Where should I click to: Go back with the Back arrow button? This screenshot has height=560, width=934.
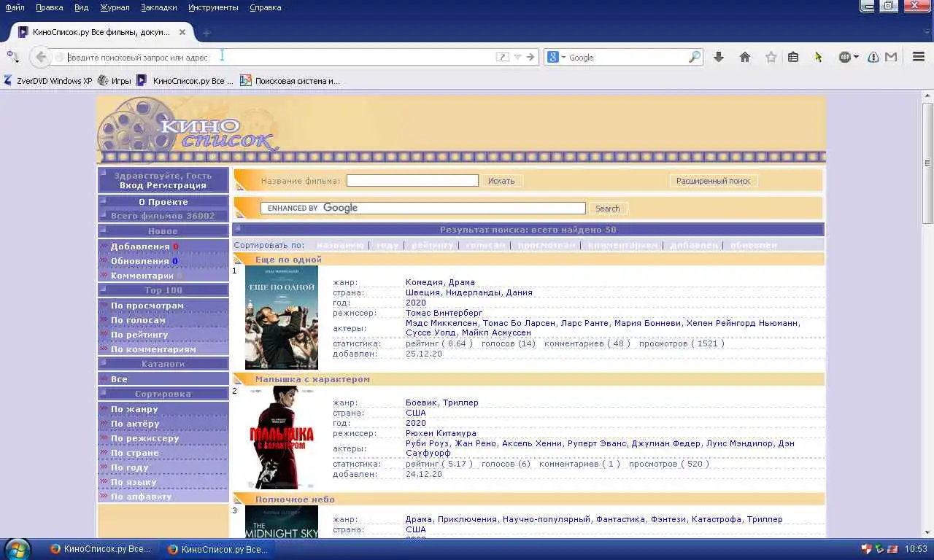[x=41, y=57]
